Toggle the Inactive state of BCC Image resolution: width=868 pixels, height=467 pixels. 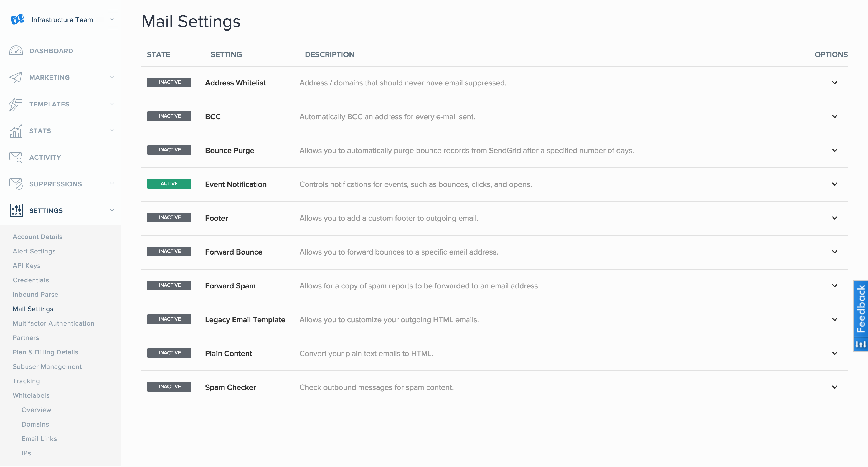169,116
